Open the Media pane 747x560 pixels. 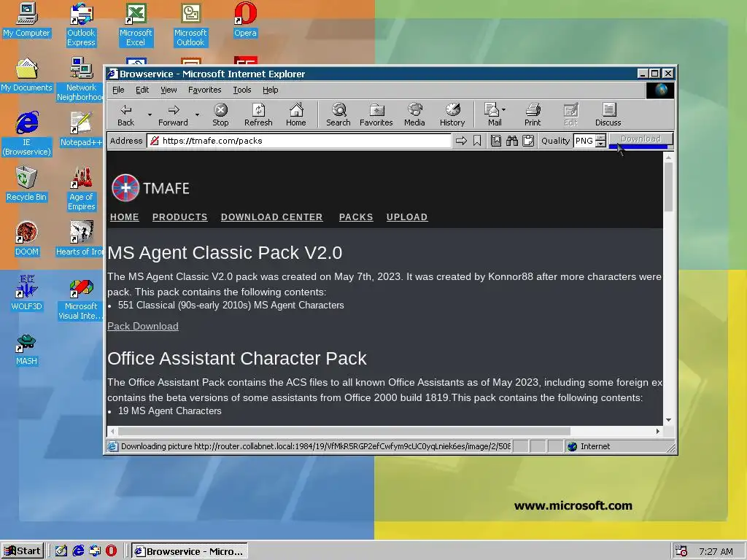pos(414,114)
